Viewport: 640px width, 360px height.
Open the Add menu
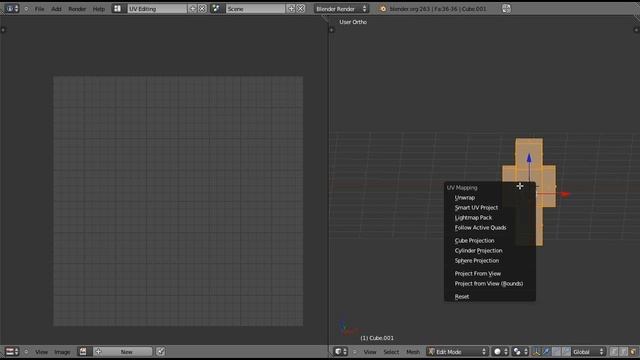click(x=56, y=9)
